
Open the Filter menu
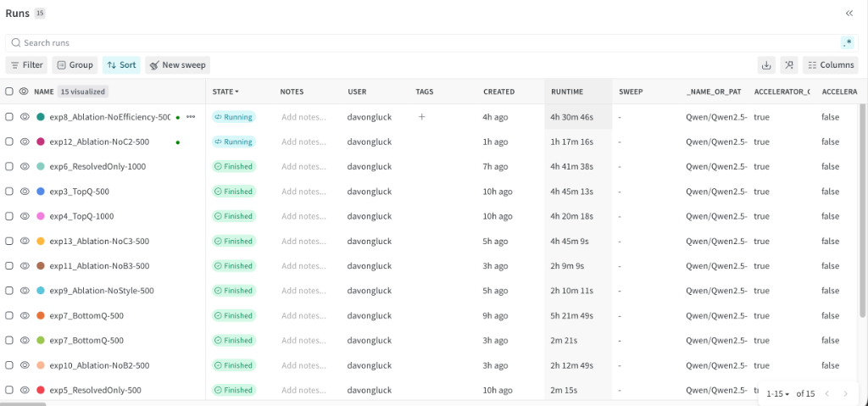click(26, 64)
